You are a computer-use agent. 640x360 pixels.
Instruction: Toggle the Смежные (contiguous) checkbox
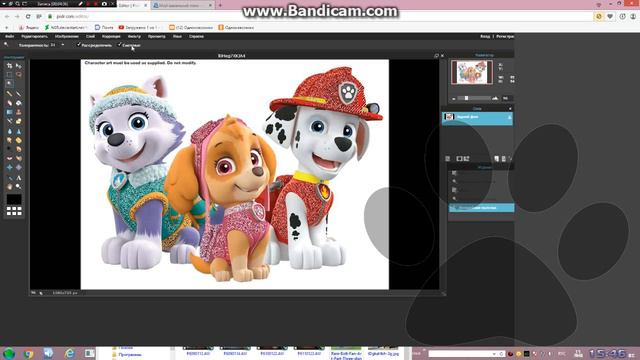pos(120,45)
